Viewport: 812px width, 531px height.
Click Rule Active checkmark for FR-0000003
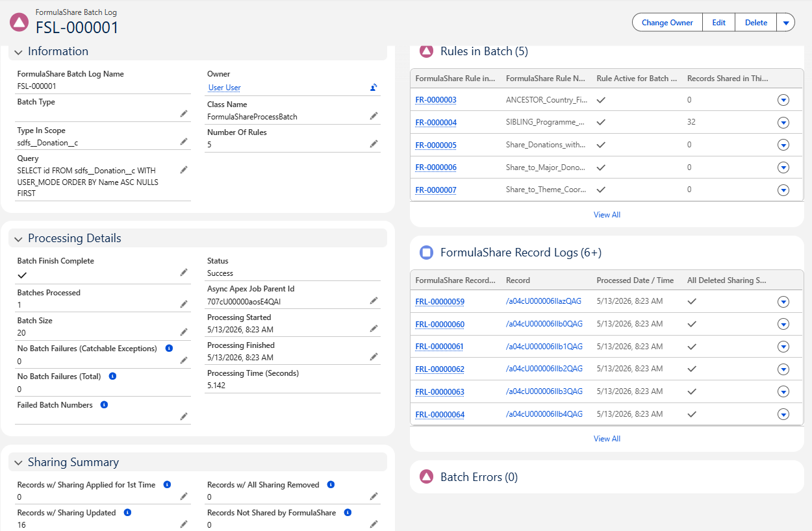click(602, 100)
